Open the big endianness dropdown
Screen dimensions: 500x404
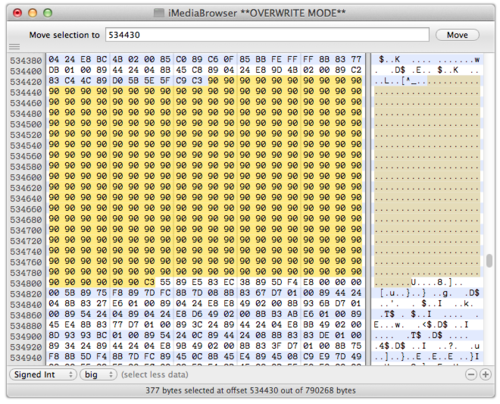tap(98, 375)
